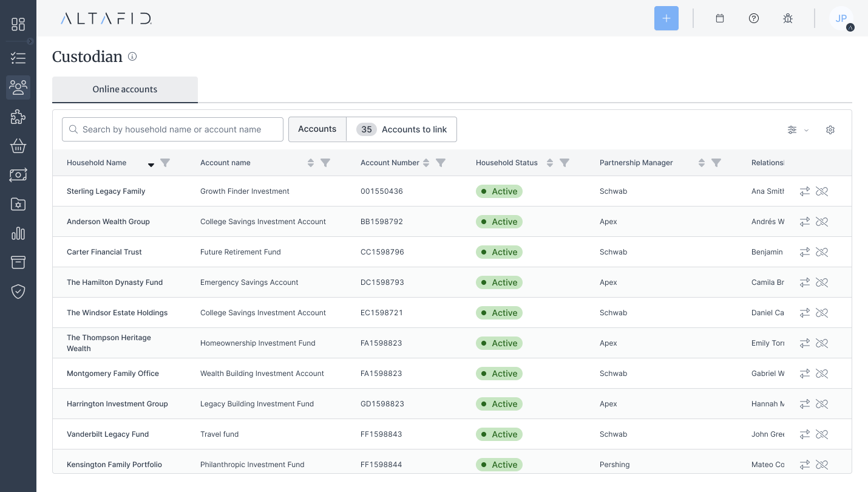Click transfer arrows for Carter Financial Trust
This screenshot has height=492, width=868.
[x=805, y=252]
